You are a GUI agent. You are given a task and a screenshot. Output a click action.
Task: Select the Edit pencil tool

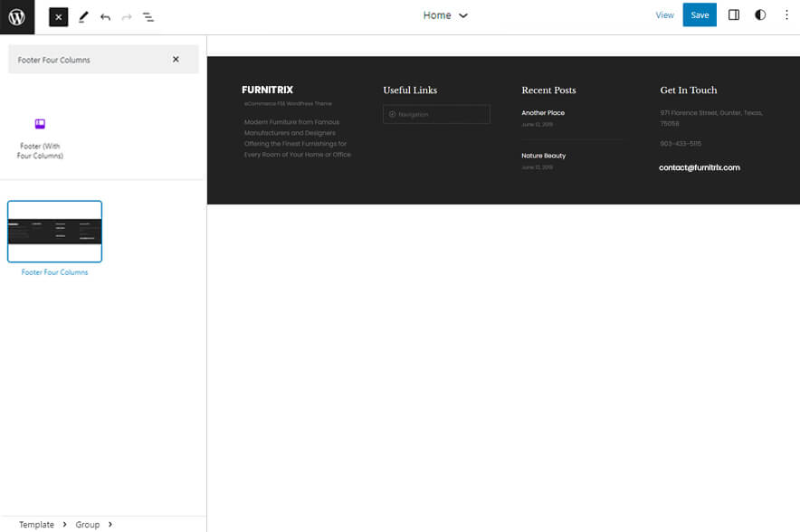(83, 15)
